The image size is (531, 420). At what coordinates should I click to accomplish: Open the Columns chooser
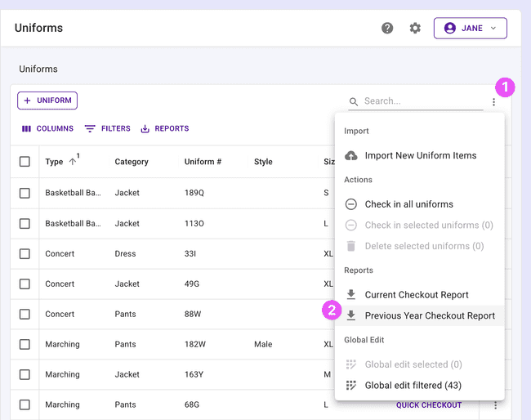click(47, 129)
